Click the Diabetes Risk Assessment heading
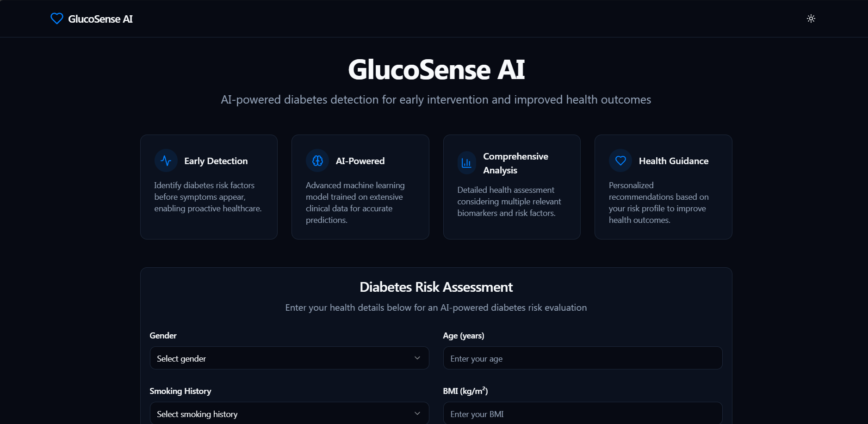 point(436,287)
